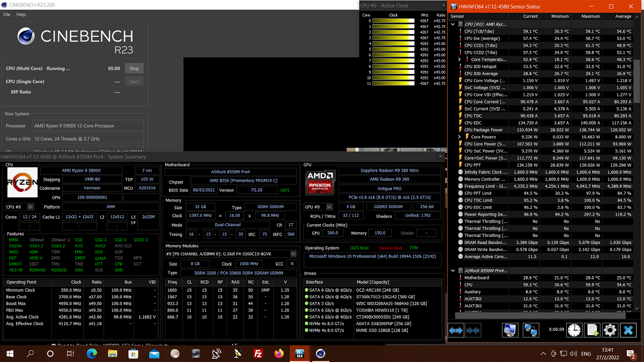The height and width of the screenshot is (362, 644).
Task: Close sensors using the blue X icon
Action: [628, 330]
